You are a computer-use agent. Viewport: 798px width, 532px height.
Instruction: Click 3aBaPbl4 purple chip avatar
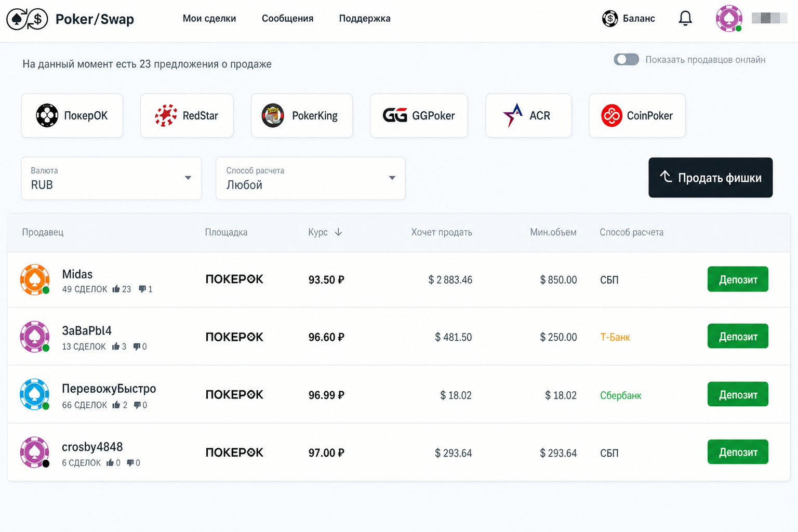point(35,337)
